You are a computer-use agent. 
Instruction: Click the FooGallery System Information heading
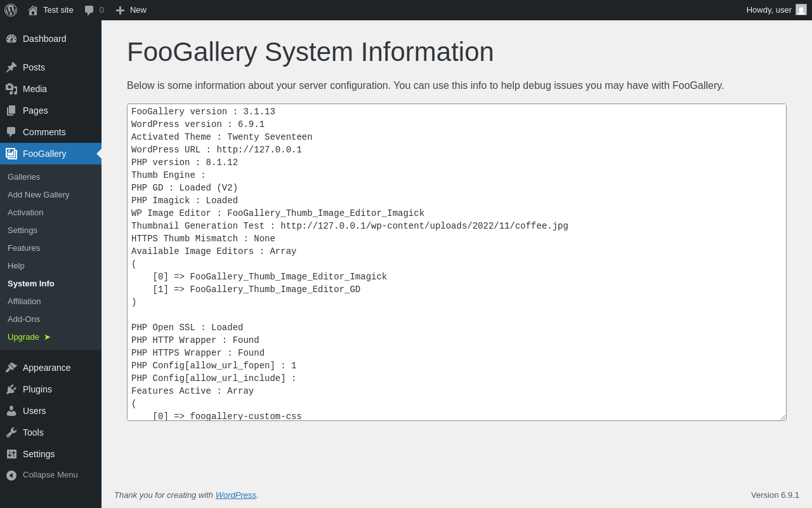310,52
